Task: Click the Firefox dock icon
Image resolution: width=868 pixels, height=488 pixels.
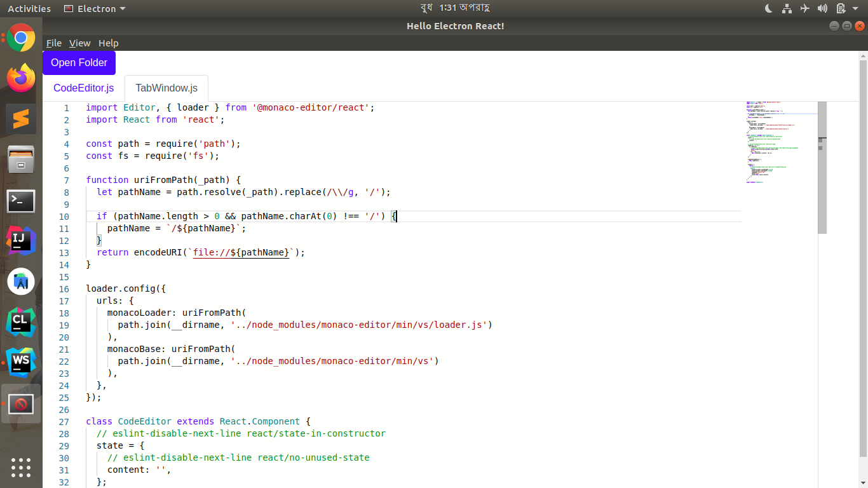Action: point(21,78)
